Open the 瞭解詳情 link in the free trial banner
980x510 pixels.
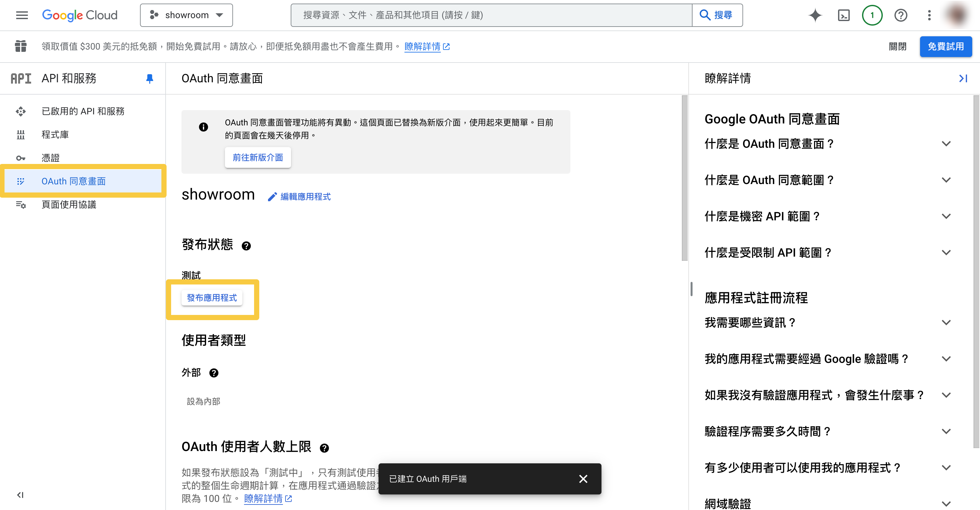click(x=426, y=46)
